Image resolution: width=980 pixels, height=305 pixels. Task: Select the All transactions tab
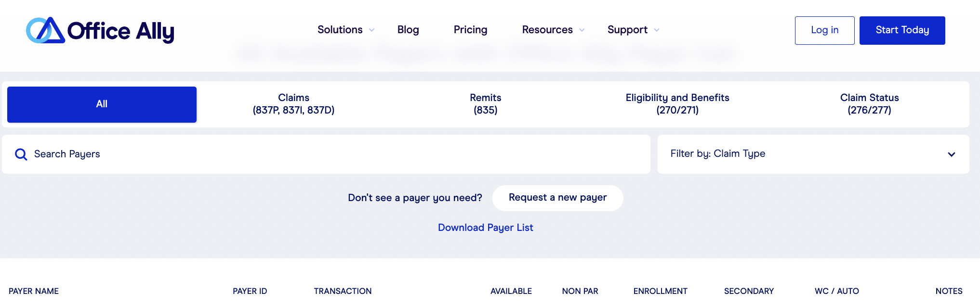102,104
